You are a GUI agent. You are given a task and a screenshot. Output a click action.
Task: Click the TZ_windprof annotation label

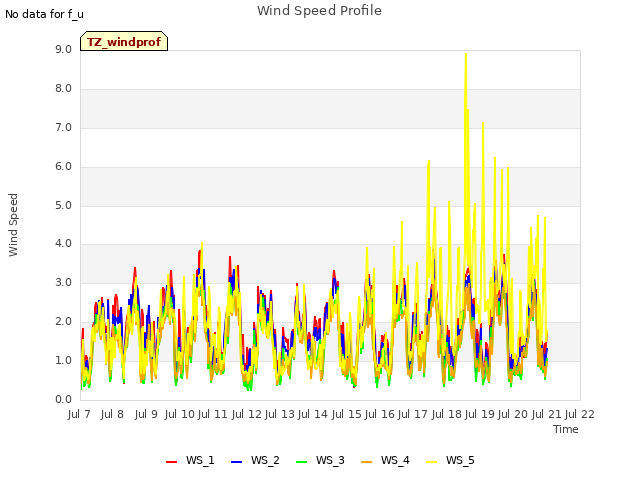pyautogui.click(x=124, y=42)
